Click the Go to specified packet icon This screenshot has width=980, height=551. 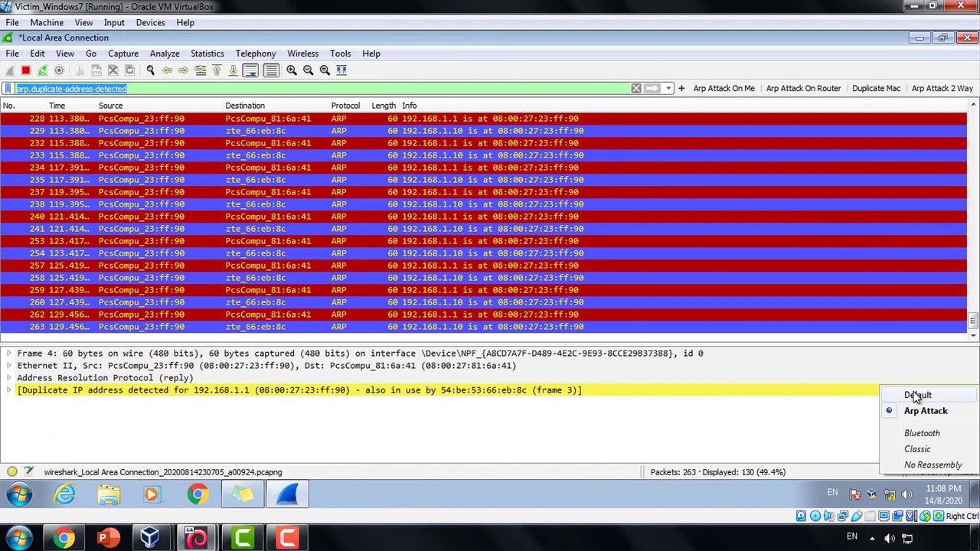200,70
